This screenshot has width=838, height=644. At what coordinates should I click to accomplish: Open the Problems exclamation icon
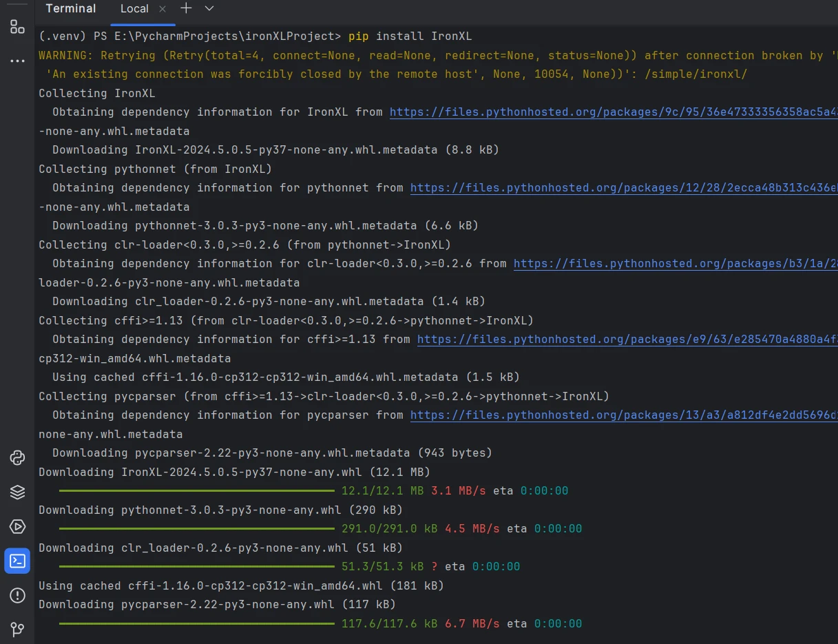coord(17,595)
